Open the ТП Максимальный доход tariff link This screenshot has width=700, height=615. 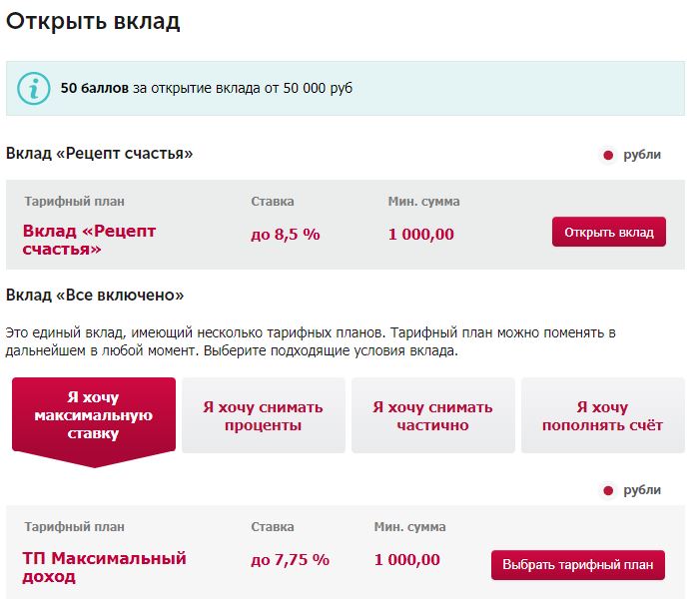[x=104, y=567]
